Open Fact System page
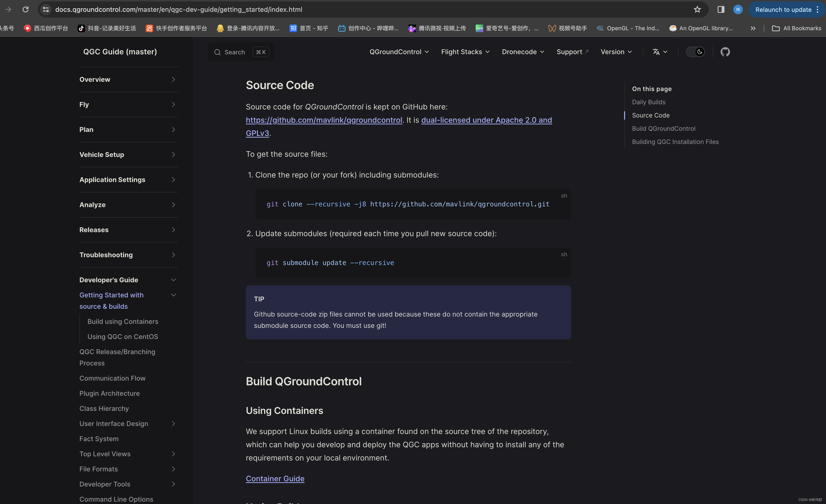This screenshot has height=504, width=826. tap(99, 439)
